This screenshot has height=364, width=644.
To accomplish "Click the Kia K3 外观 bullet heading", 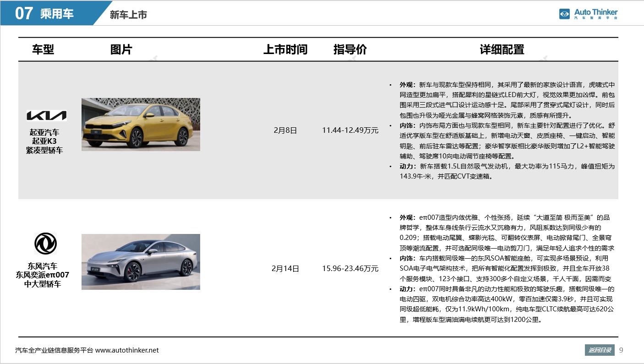I will [407, 85].
